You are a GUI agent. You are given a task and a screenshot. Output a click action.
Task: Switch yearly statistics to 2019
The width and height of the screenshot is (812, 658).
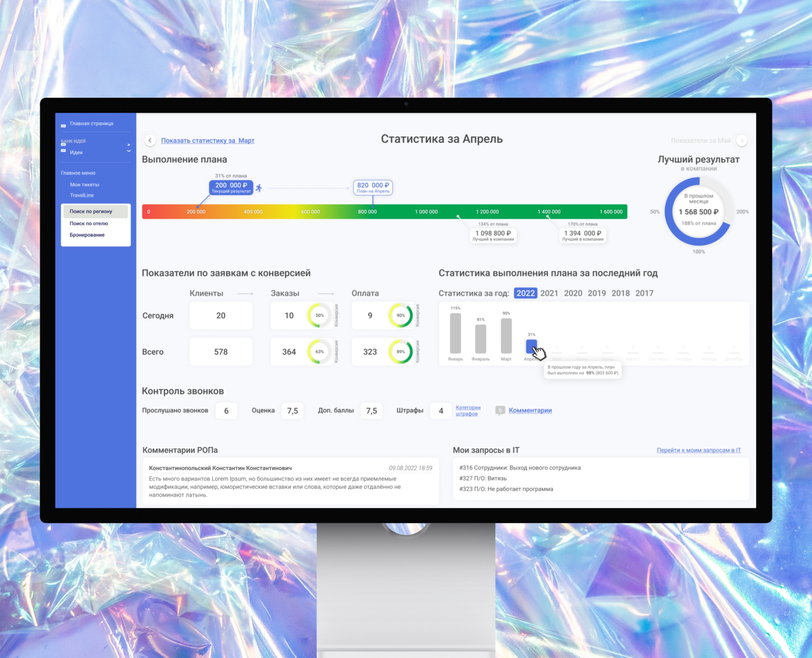click(596, 293)
